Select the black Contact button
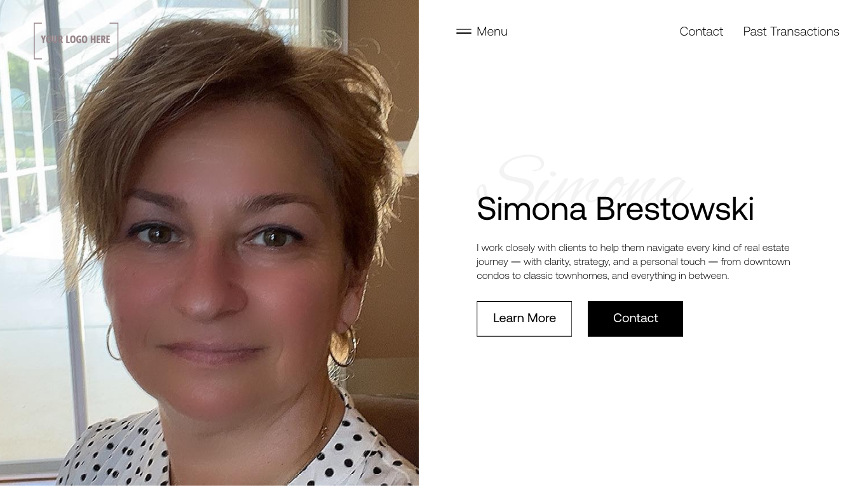The image size is (868, 488). 635,318
